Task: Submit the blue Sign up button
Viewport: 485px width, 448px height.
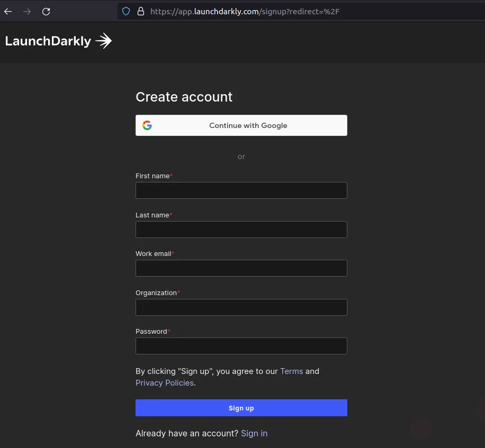Action: tap(241, 408)
